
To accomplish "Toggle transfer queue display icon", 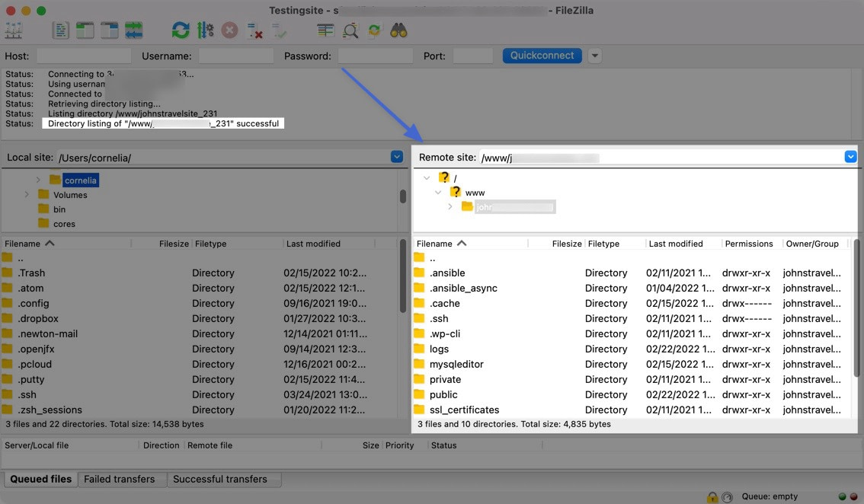I will [134, 30].
